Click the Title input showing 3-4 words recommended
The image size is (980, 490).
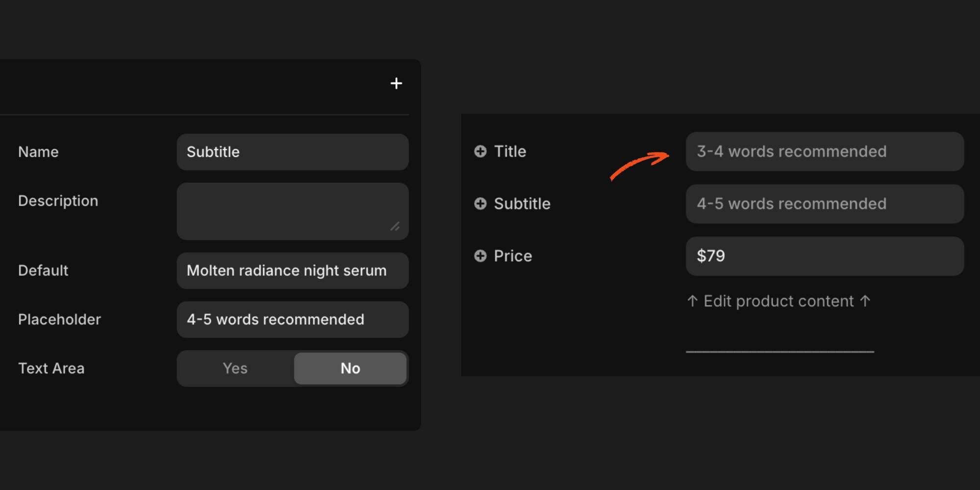tap(825, 151)
